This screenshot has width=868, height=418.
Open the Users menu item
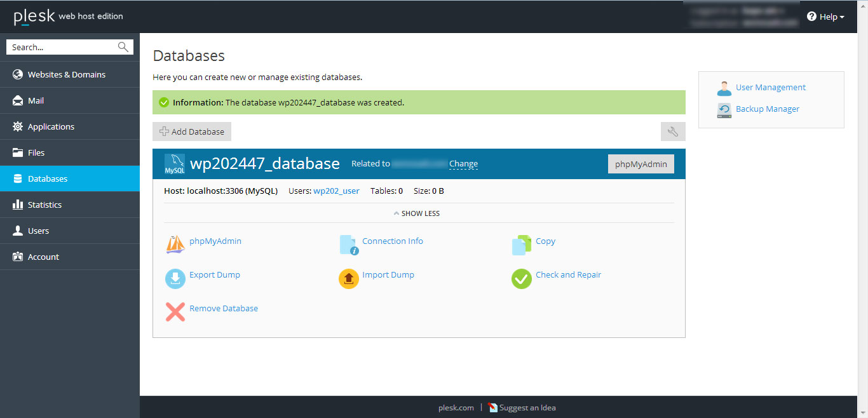pyautogui.click(x=70, y=231)
